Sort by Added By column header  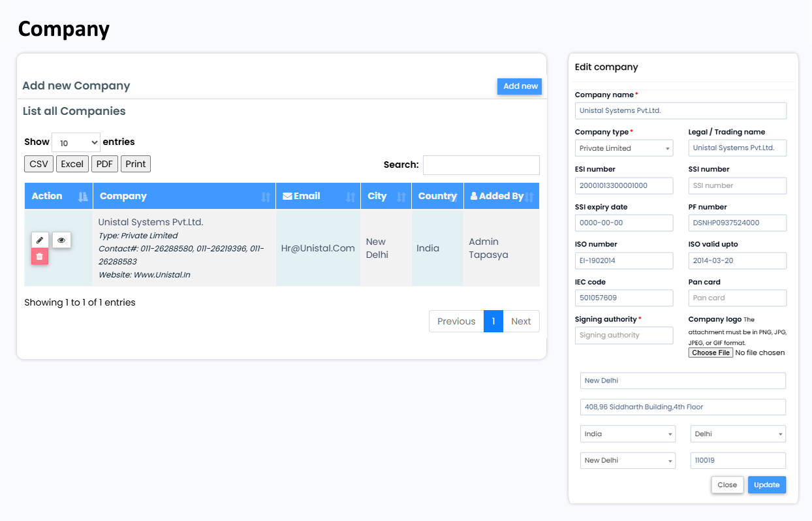501,197
